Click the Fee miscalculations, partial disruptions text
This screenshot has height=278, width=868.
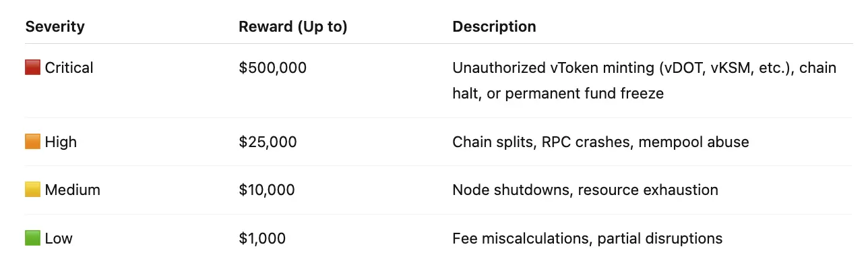pos(588,238)
